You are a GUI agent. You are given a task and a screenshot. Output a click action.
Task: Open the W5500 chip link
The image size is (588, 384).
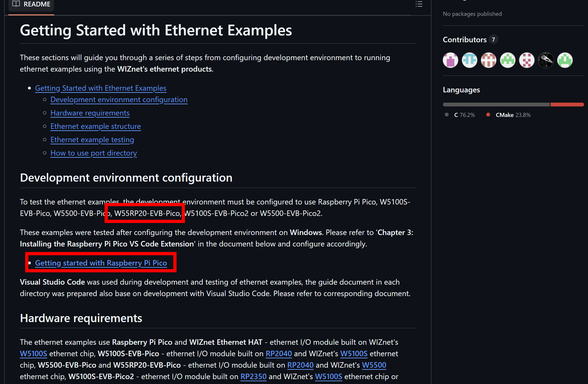coord(374,365)
